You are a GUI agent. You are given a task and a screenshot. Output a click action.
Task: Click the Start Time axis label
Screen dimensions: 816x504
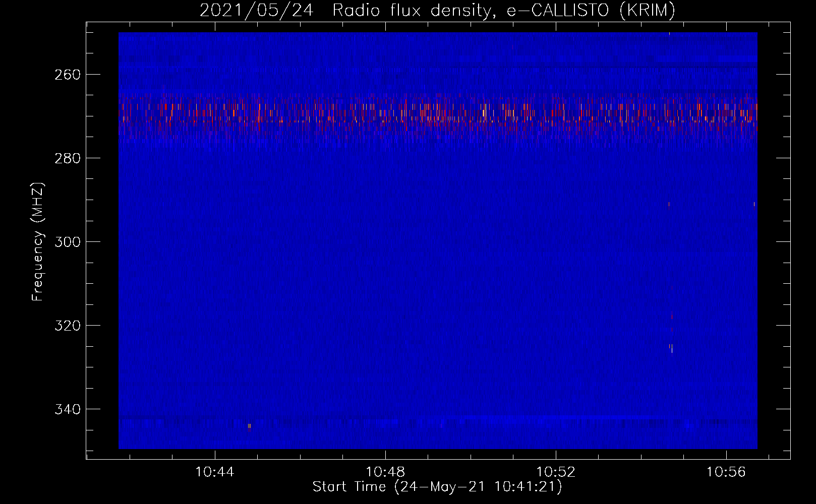tap(437, 487)
